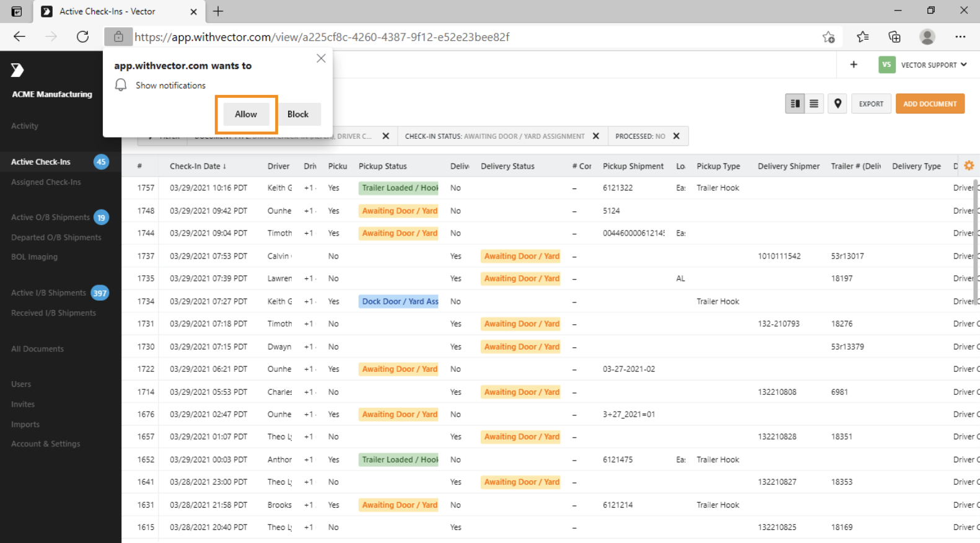Select Active Check-Ins in sidebar
Screen dimensions: 980x543
(41, 162)
